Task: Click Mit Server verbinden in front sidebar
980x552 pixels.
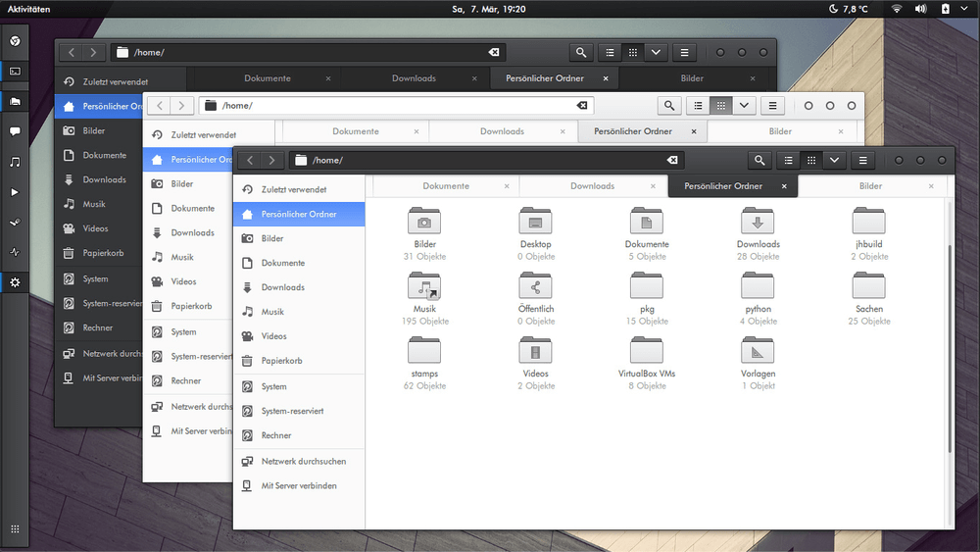Action: click(x=299, y=485)
